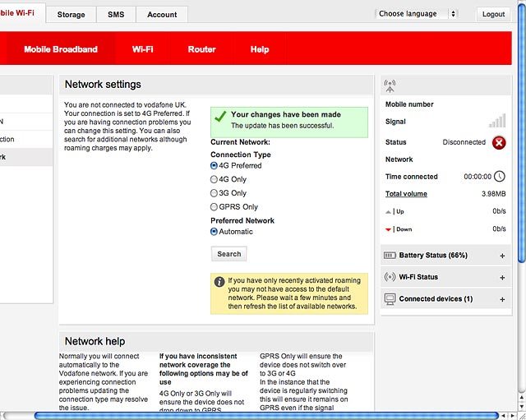
Task: Click the '3.98MB' total volume value
Action: coord(493,194)
